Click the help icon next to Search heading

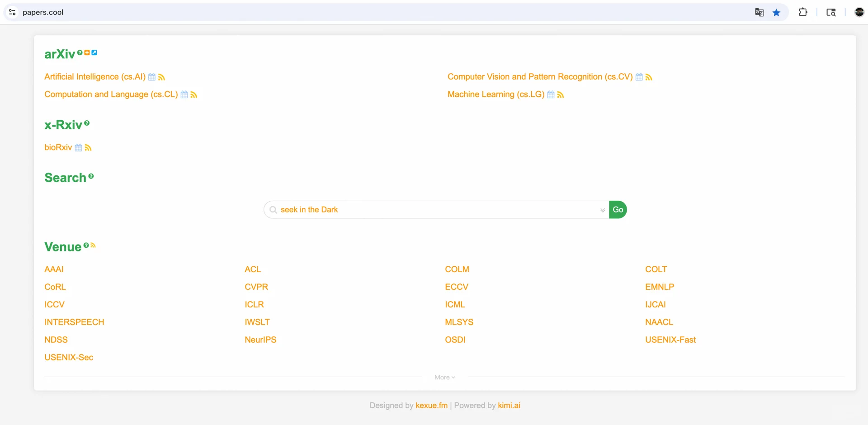(91, 176)
